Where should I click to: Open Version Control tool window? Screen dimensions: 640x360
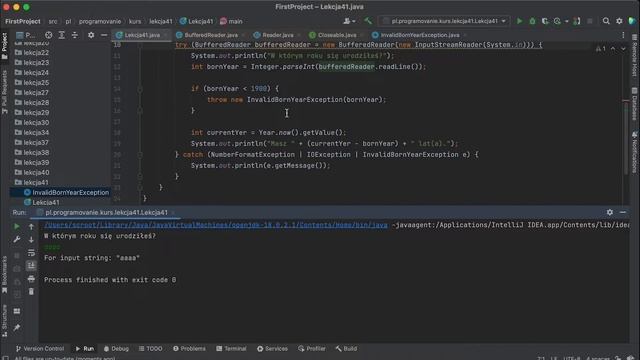coord(40,349)
